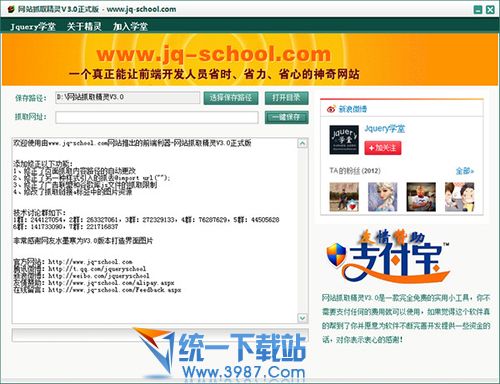Click the 友情赞助 alipay.aspx URL line
500x384 pixels.
(x=94, y=283)
